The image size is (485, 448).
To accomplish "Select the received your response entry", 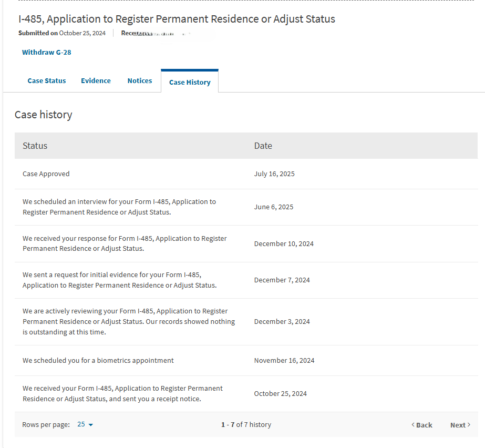I will point(125,243).
